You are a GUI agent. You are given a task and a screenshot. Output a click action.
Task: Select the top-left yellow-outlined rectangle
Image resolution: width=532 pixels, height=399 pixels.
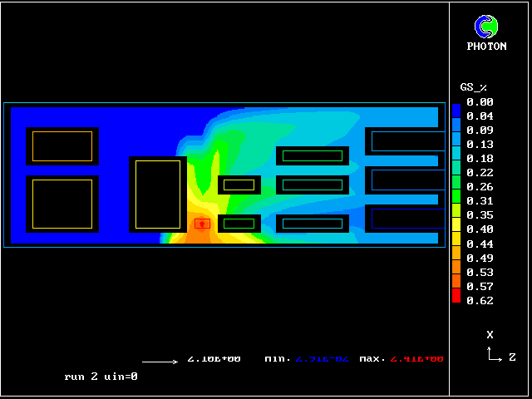(x=62, y=146)
